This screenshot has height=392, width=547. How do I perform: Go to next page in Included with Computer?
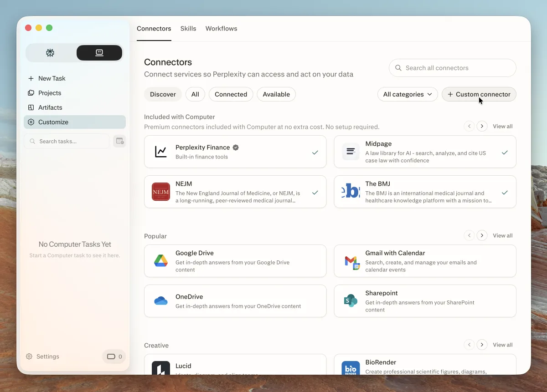[x=482, y=126]
